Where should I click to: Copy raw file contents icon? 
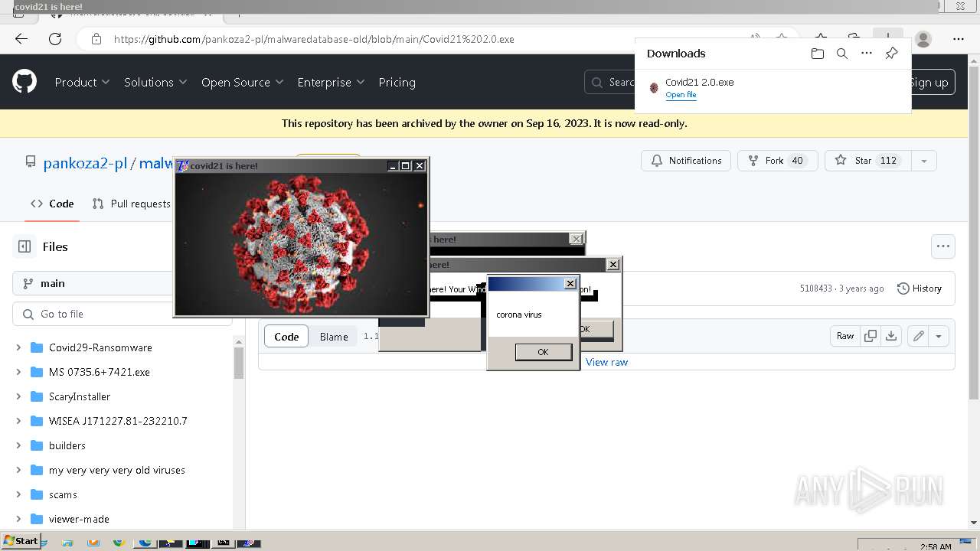pos(870,336)
